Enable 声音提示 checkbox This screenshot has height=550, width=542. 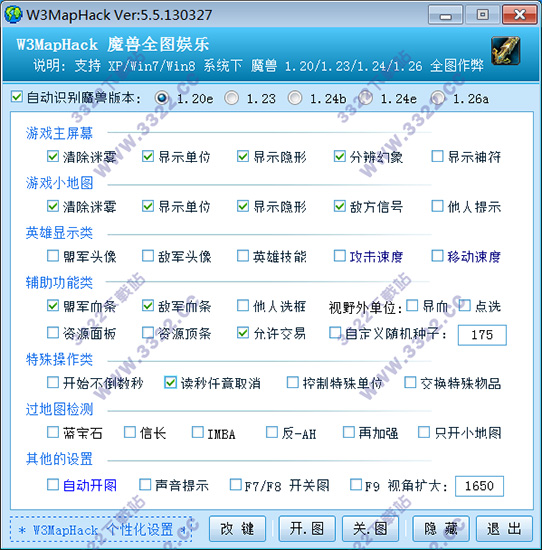tap(145, 485)
